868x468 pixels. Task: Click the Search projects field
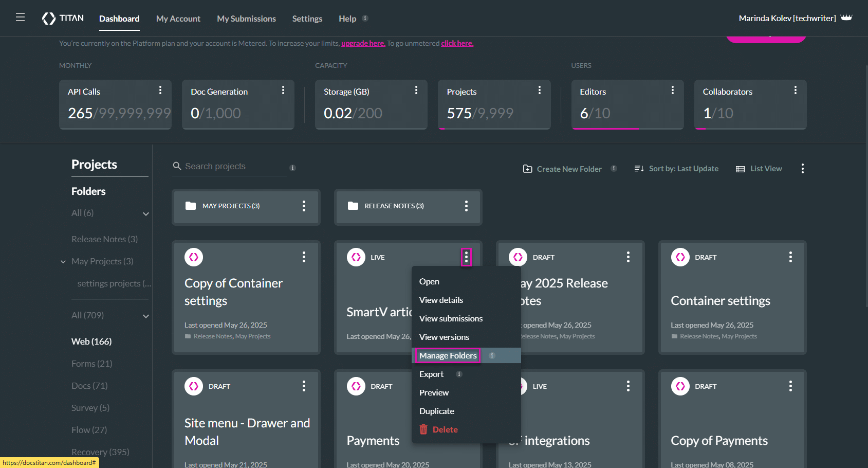point(229,166)
